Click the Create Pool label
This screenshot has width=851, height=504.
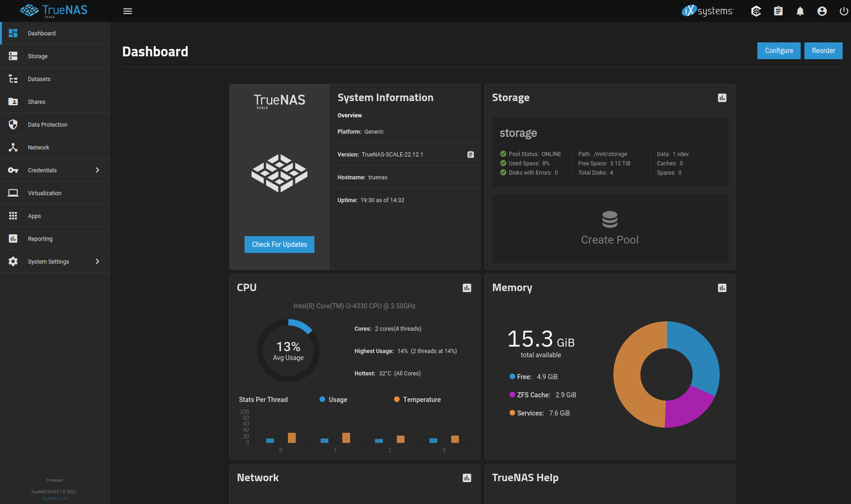pyautogui.click(x=610, y=240)
